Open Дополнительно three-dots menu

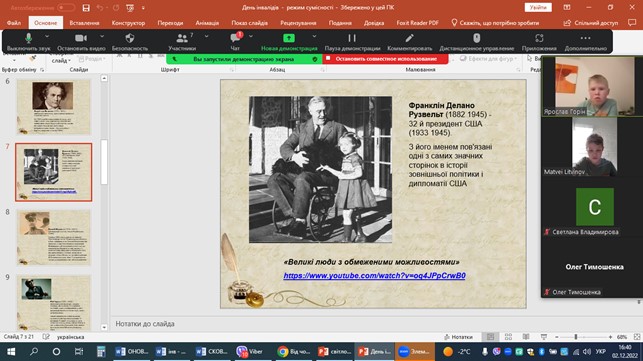point(585,38)
